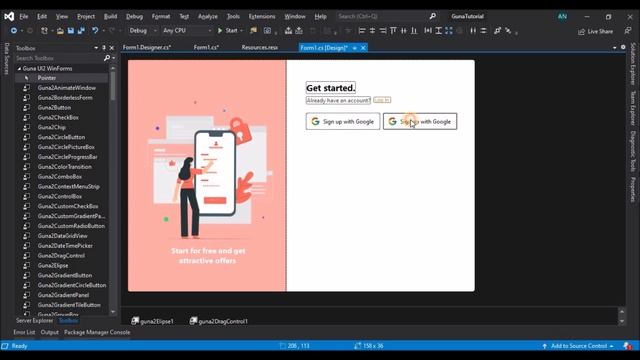Viewport: 640px width, 360px height.
Task: Click the Make Vertical Spacing Equal icon
Action: click(484, 31)
